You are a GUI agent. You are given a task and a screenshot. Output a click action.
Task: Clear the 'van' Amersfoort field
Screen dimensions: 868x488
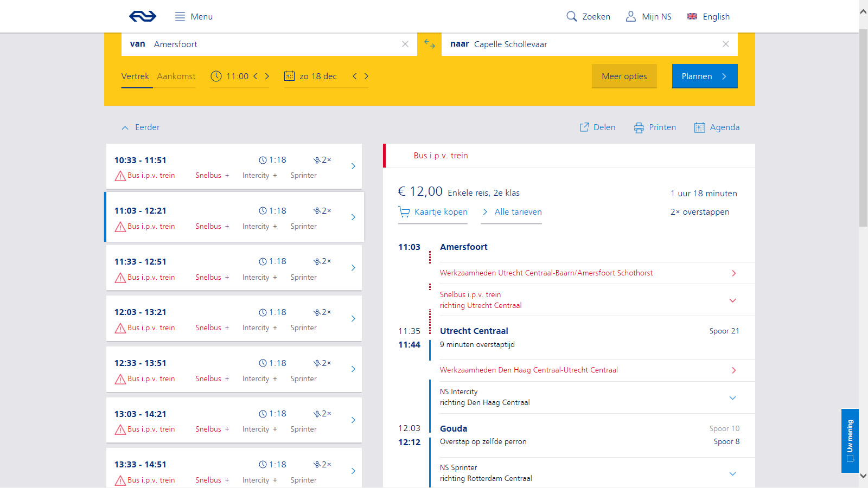(405, 44)
